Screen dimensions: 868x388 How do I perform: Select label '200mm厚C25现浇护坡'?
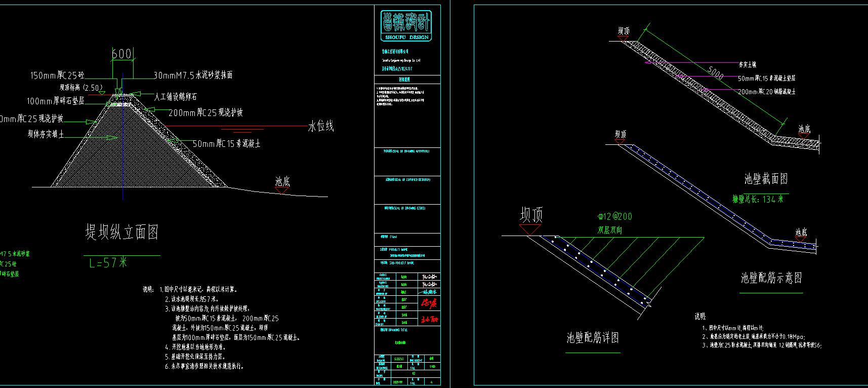point(205,112)
